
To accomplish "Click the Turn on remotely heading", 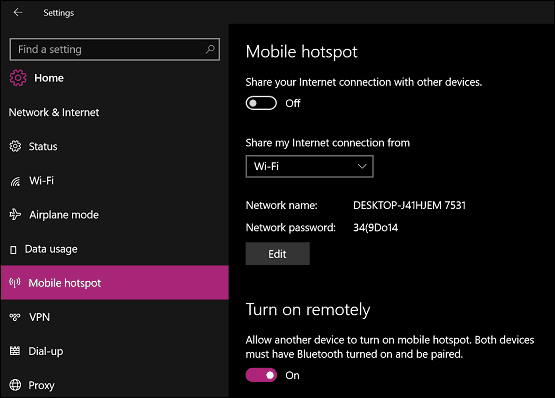I will tap(308, 309).
